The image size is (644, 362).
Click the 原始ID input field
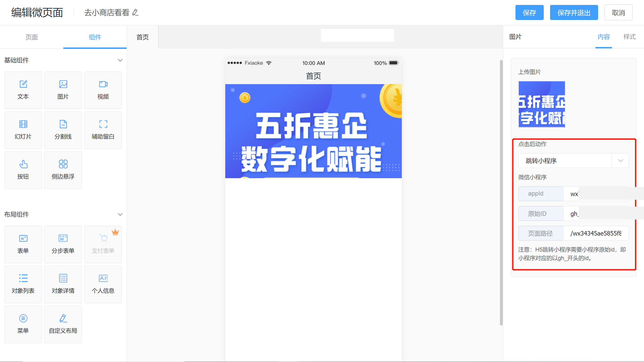point(596,213)
